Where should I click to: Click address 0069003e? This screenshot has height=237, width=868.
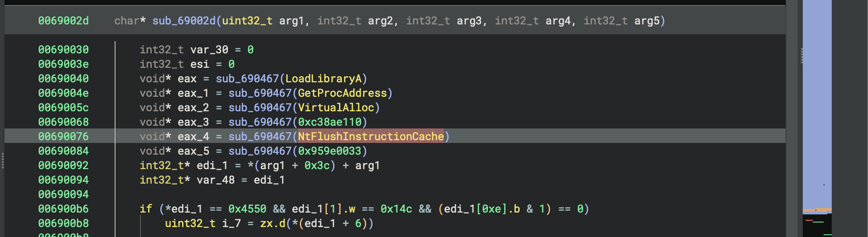pos(63,64)
